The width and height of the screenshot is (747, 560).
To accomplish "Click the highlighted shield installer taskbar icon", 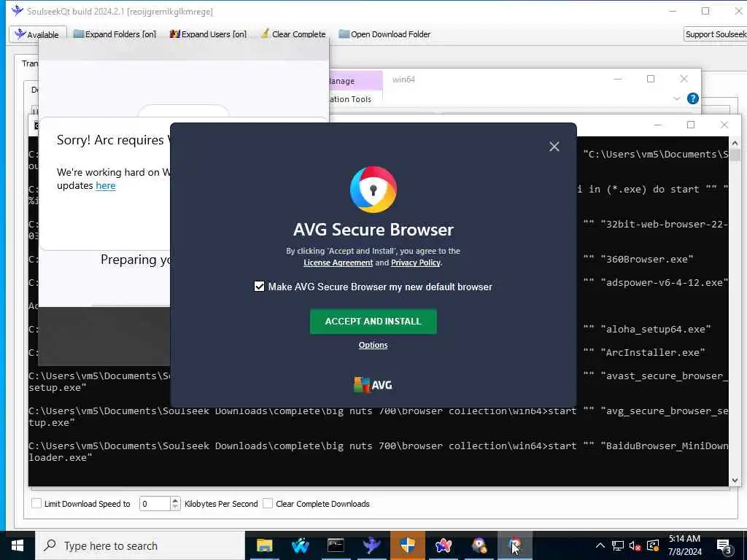I will tap(407, 545).
